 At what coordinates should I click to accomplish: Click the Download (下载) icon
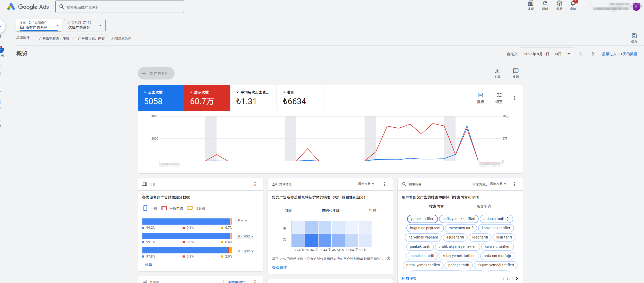(x=497, y=71)
